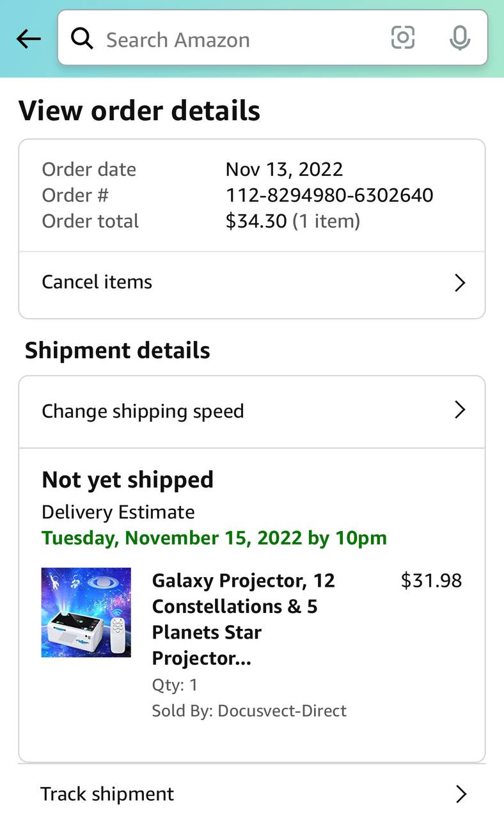Screen dimensions: 504x819
Task: Click the green Tuesday, November 15 delivery estimate
Action: pyautogui.click(x=214, y=537)
